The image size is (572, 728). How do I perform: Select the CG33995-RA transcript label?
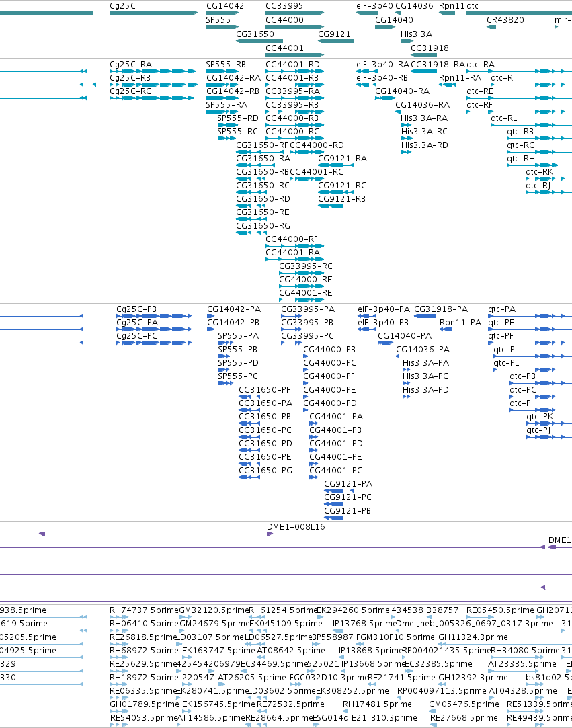coord(293,91)
